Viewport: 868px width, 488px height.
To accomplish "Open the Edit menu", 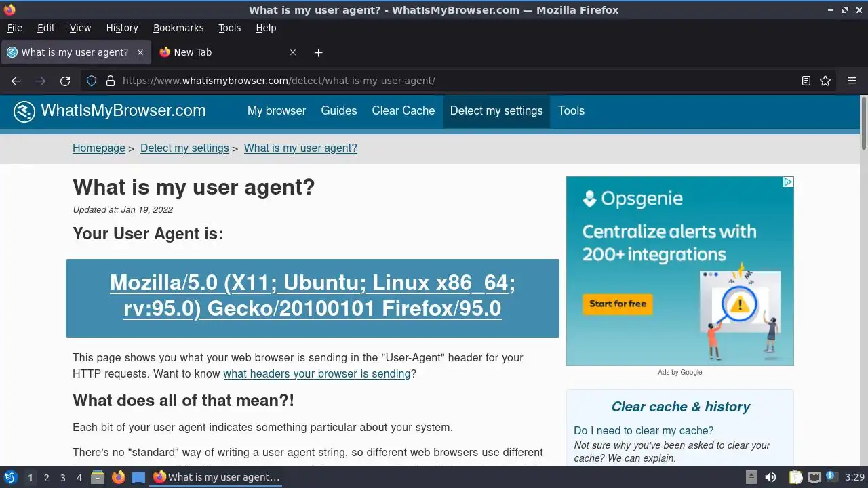I will pos(46,28).
